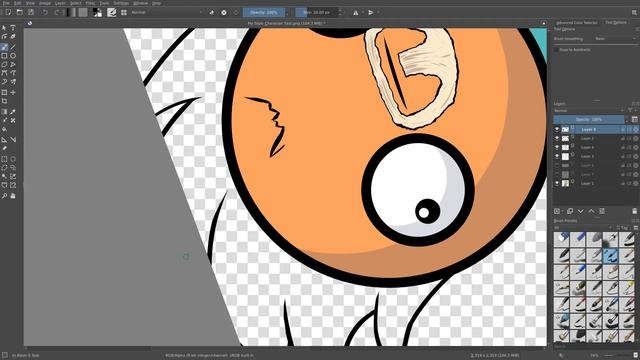Toggle eraser mode

click(211, 13)
